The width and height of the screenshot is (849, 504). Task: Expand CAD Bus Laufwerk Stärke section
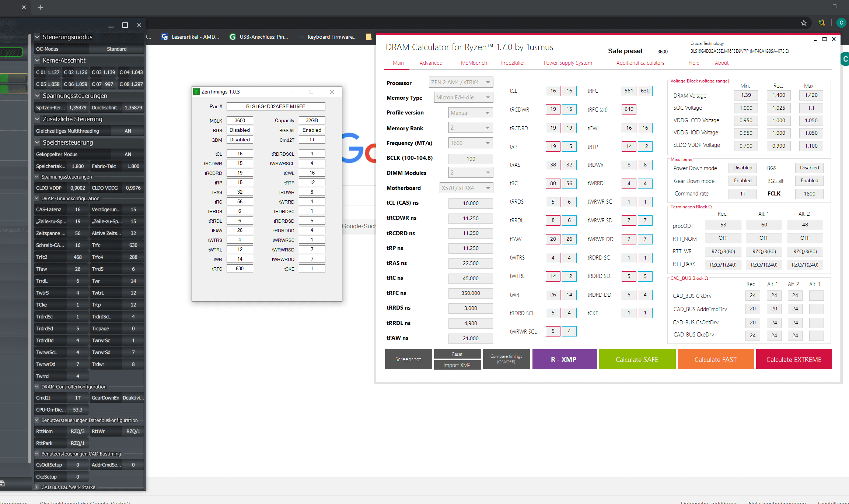37,487
